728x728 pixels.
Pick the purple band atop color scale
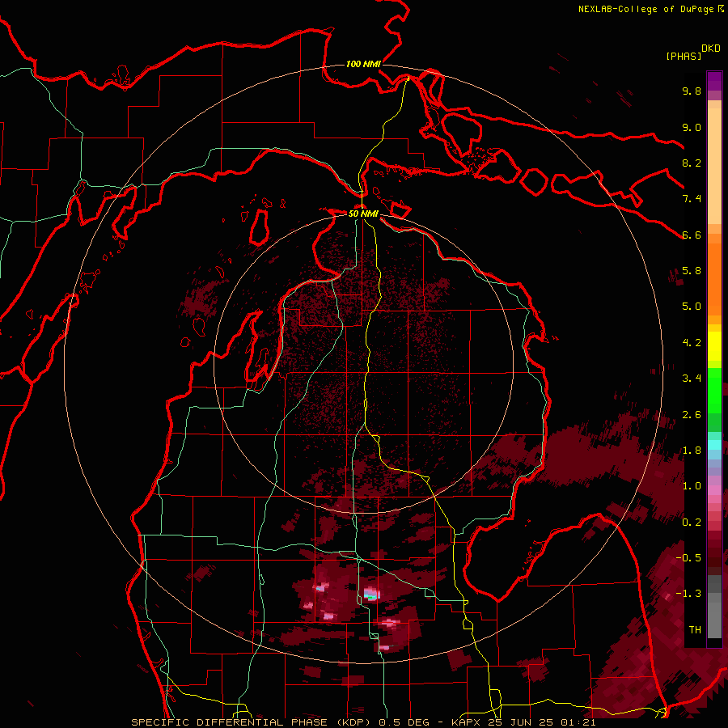pyautogui.click(x=714, y=81)
